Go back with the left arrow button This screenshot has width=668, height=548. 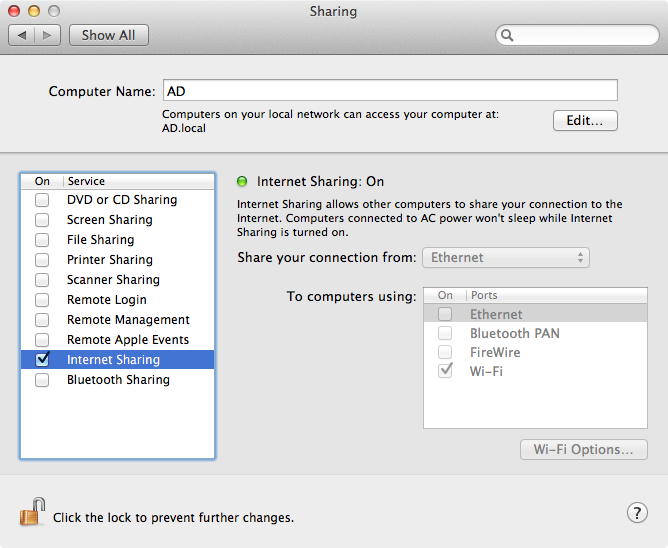pos(22,35)
